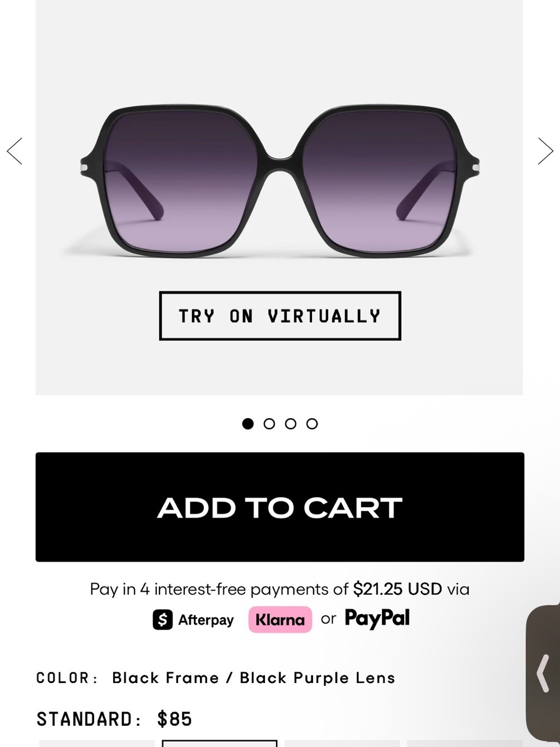This screenshot has width=560, height=747.
Task: Choose the fourth color swatch option
Action: click(x=465, y=744)
